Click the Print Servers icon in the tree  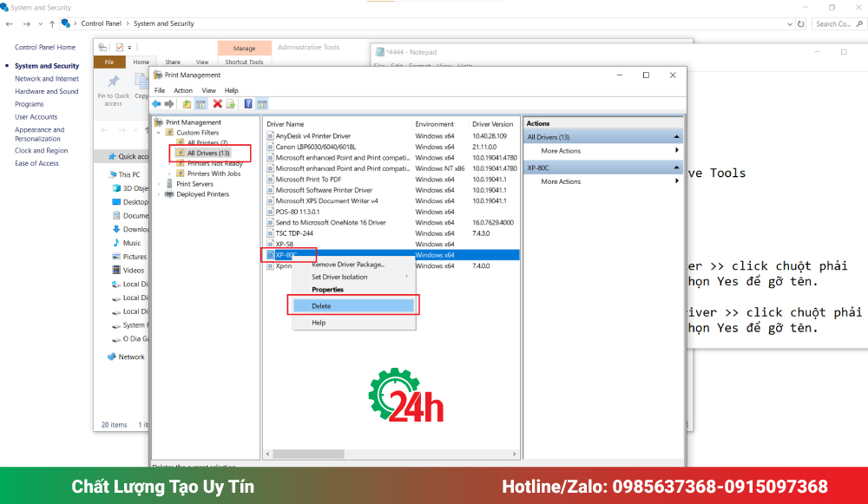[x=169, y=184]
